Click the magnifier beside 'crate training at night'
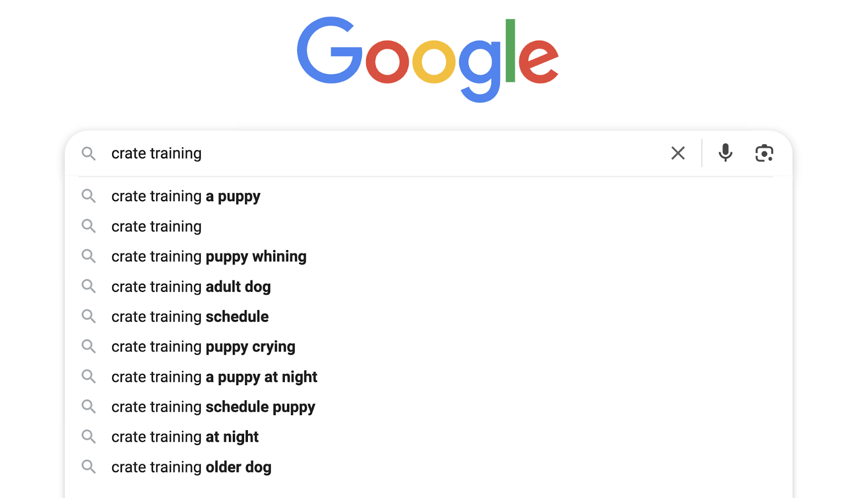Image resolution: width=868 pixels, height=498 pixels. point(88,436)
